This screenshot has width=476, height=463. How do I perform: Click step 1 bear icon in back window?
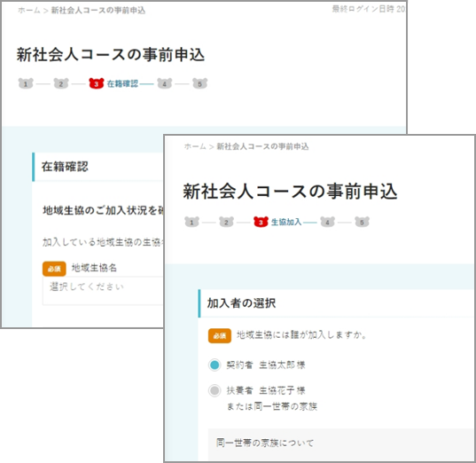pyautogui.click(x=26, y=83)
